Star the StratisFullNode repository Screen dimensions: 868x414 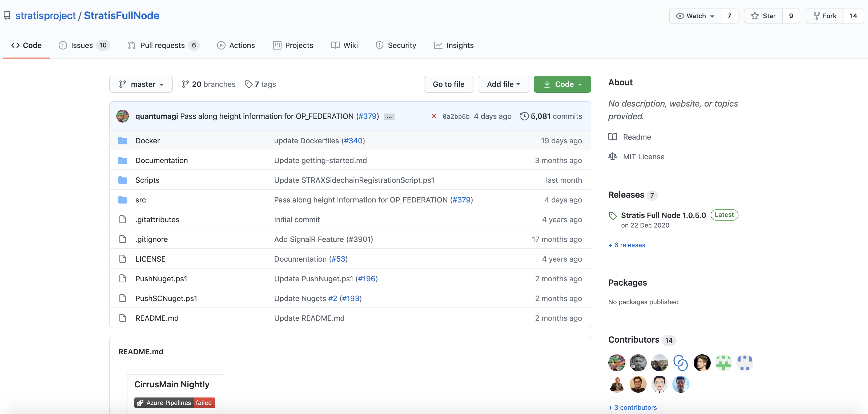[x=763, y=16]
